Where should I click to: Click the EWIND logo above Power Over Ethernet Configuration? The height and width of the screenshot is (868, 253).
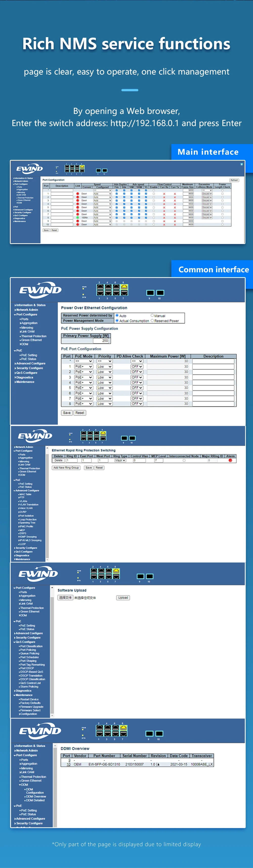[x=40, y=291]
